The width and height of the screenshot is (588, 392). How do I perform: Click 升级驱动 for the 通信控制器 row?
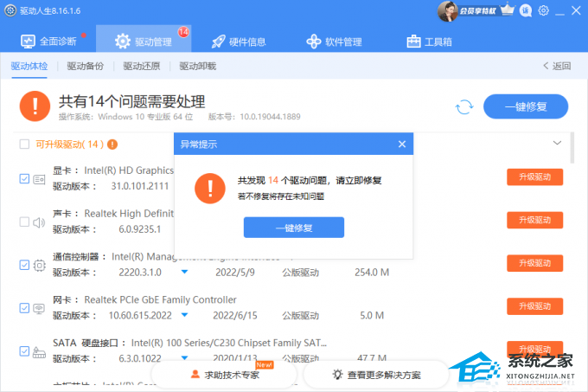534,263
